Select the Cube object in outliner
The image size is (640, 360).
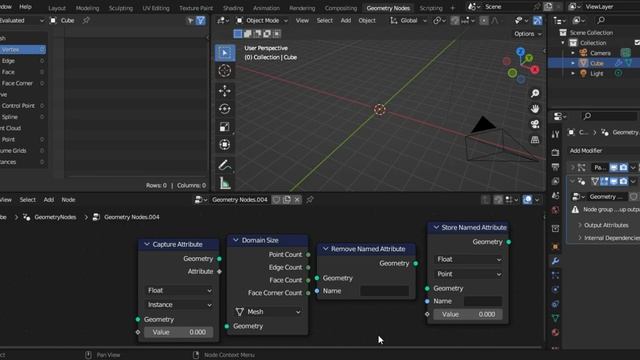[x=596, y=63]
